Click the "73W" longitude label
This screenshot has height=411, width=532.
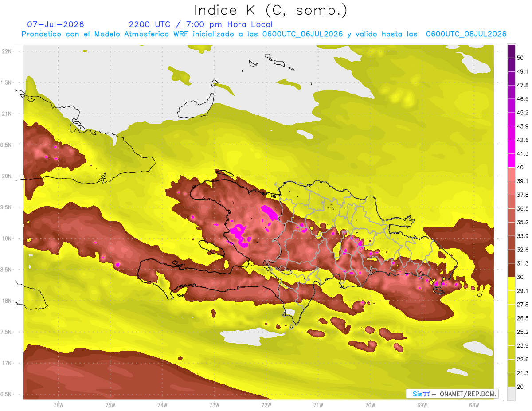click(214, 405)
